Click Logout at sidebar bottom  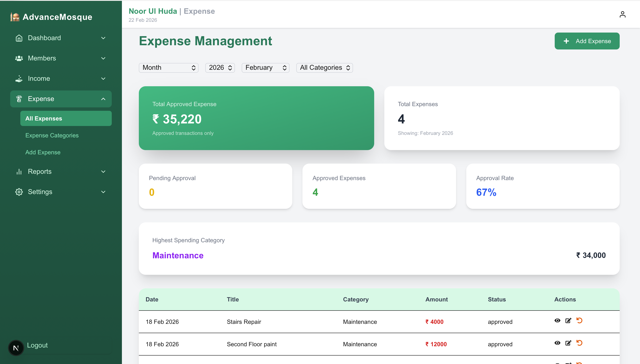pos(37,345)
